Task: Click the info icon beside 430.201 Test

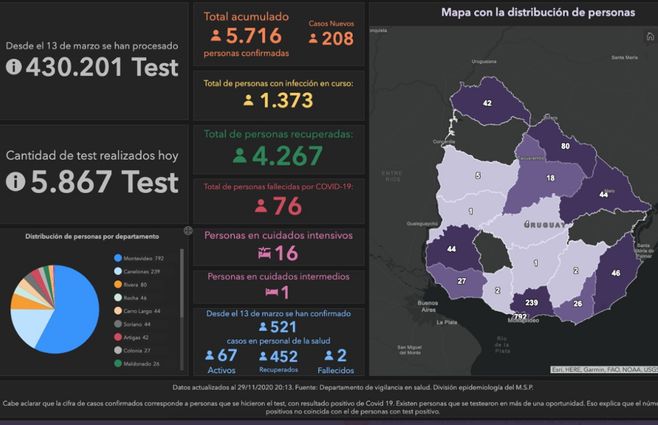Action: (x=14, y=68)
